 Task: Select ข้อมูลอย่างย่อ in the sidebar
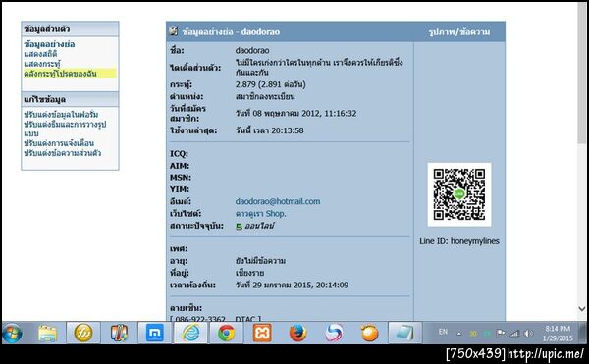pyautogui.click(x=49, y=44)
